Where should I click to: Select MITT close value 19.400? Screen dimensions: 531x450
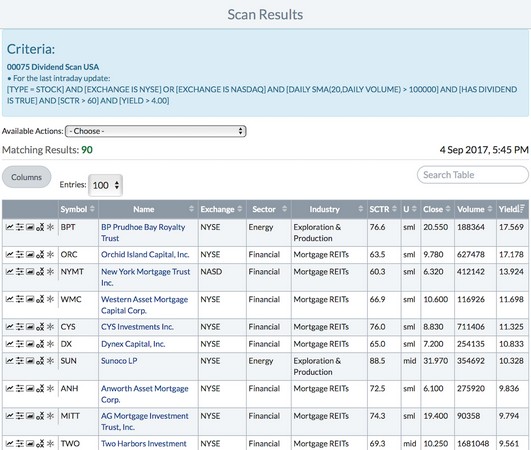(x=436, y=416)
